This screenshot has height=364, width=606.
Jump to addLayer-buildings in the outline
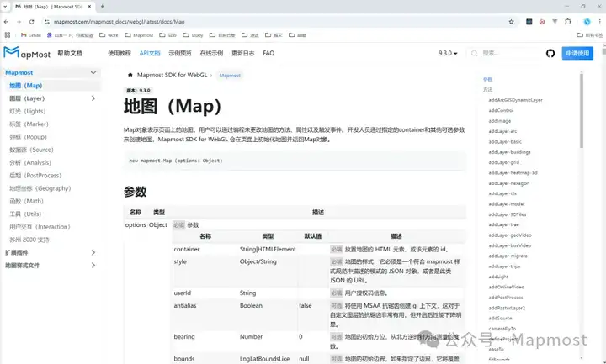(509, 152)
